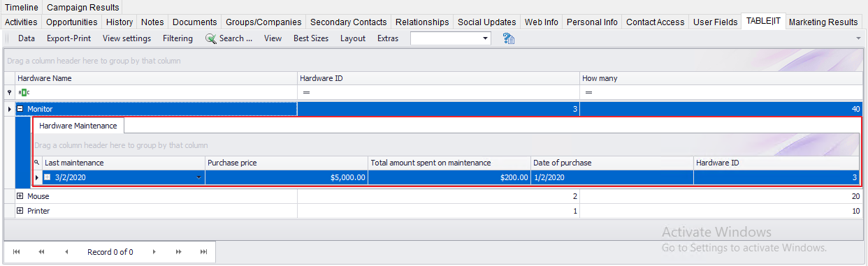The height and width of the screenshot is (266, 868).
Task: Click the equals filter operator under Hardware ID
Action: 306,92
